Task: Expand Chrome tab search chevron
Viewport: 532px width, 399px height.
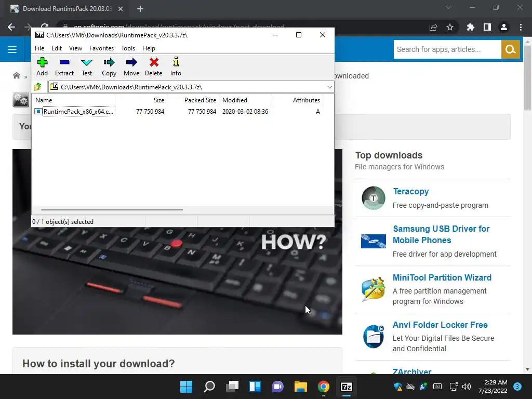Action: point(448,7)
